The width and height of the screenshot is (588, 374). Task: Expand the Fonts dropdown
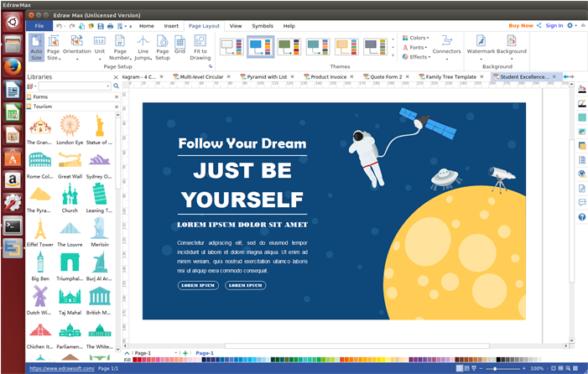(417, 48)
